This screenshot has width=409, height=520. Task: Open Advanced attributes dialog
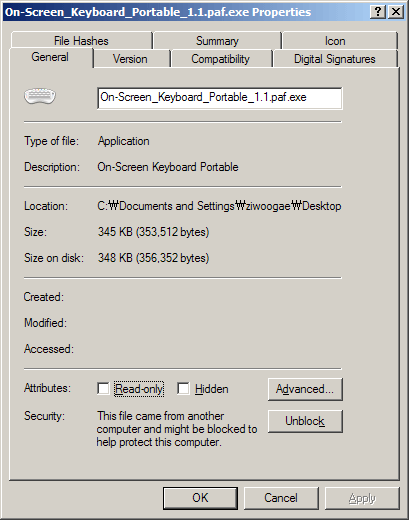[305, 389]
